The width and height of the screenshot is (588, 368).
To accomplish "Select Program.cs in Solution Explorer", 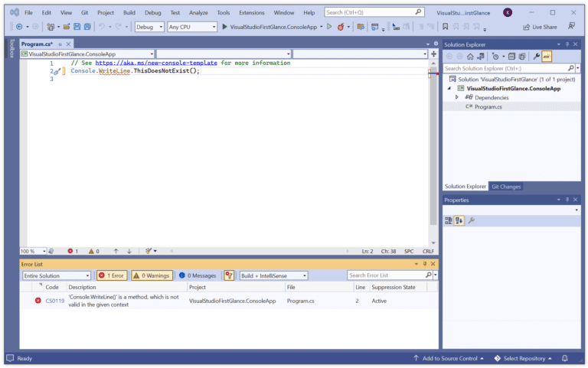I will [x=488, y=107].
